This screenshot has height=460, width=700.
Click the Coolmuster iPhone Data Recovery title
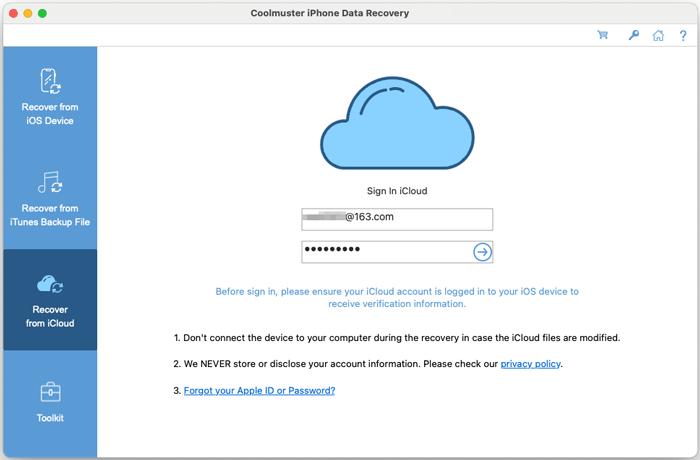click(x=329, y=13)
